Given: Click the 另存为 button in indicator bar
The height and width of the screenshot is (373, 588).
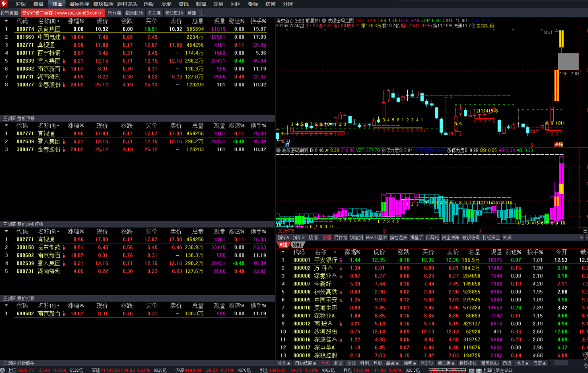Looking at the screenshot, I should pyautogui.click(x=341, y=237).
